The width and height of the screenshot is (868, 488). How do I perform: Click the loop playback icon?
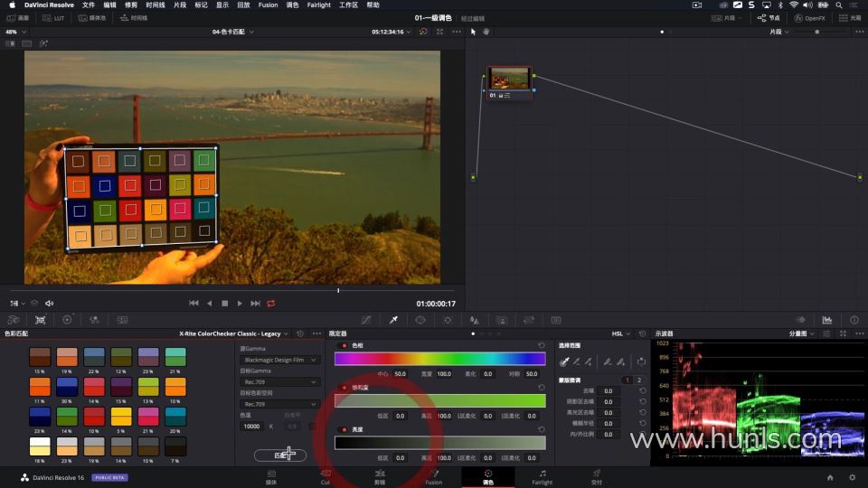click(x=270, y=304)
